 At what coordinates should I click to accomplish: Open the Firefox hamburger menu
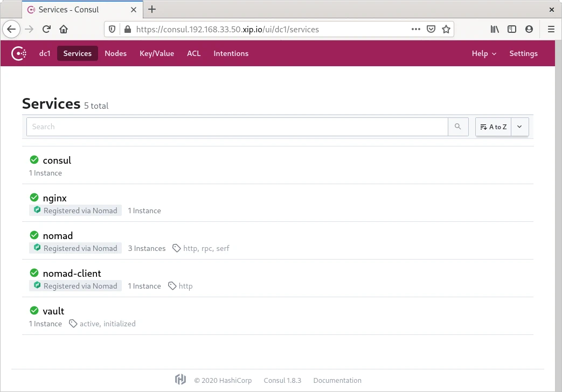point(551,30)
